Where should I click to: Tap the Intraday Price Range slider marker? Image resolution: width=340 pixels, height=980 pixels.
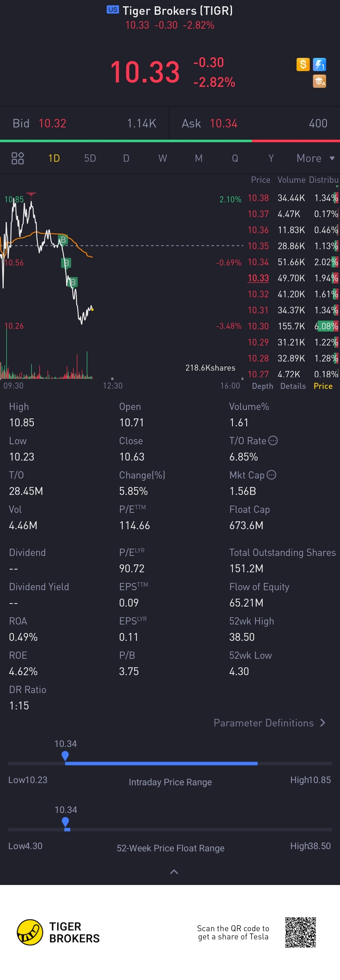65,756
